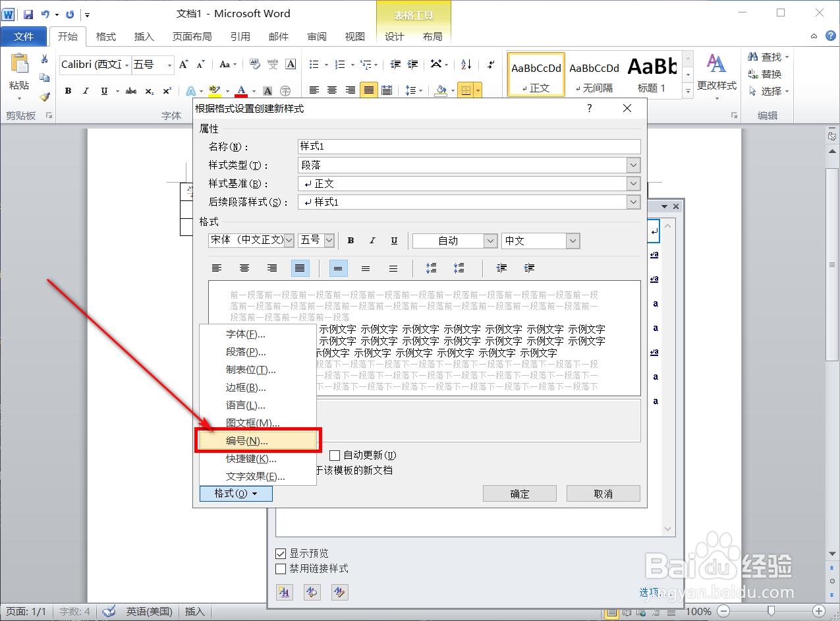Click the Superscript x² icon
The width and height of the screenshot is (840, 621).
(x=167, y=91)
